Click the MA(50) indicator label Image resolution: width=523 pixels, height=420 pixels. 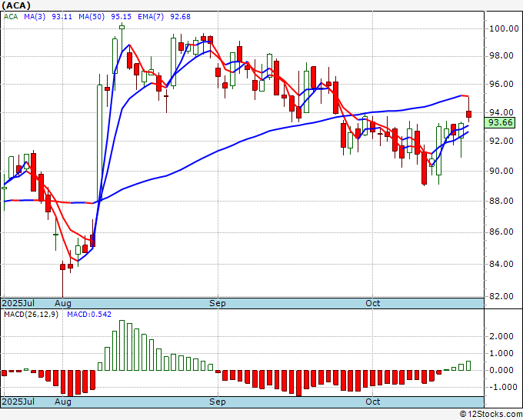point(92,17)
